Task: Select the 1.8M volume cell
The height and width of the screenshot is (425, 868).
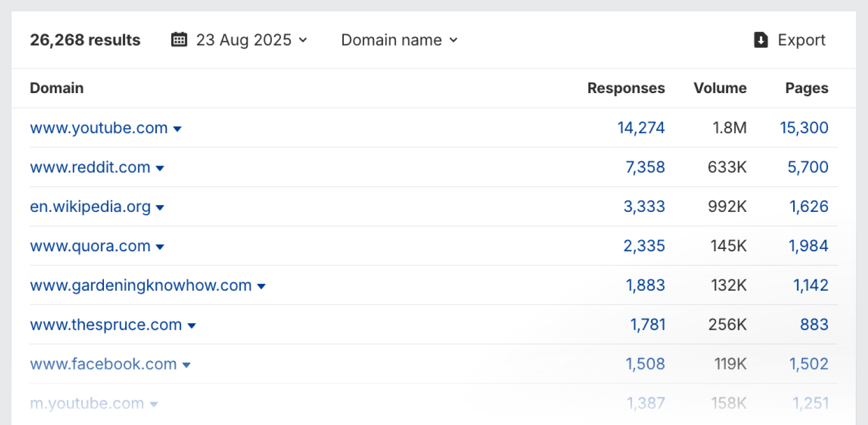Action: (729, 128)
